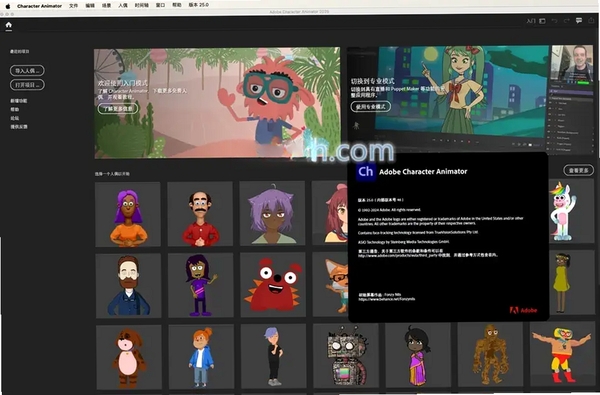Click the Adobe Character Animator dialog title

pos(423,172)
